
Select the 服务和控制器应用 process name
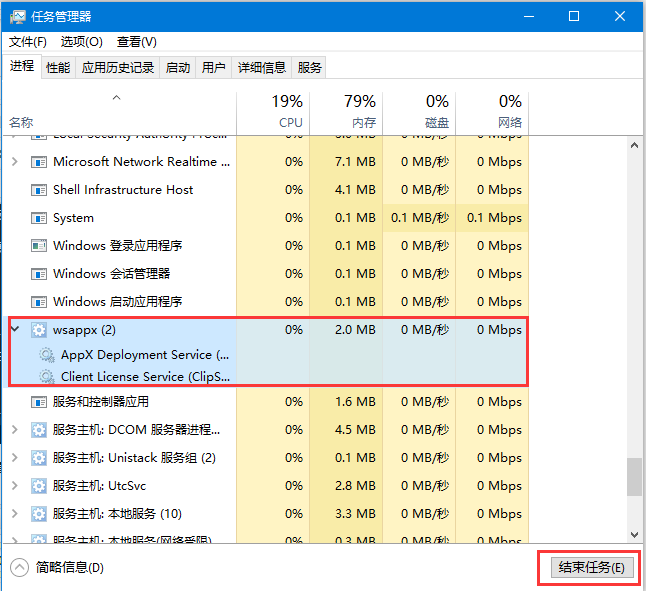[101, 402]
